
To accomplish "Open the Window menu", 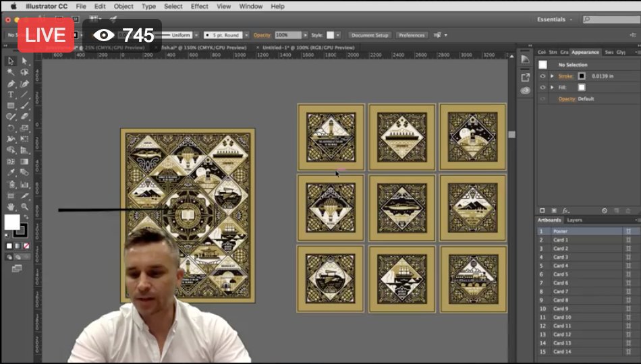I will [x=252, y=6].
